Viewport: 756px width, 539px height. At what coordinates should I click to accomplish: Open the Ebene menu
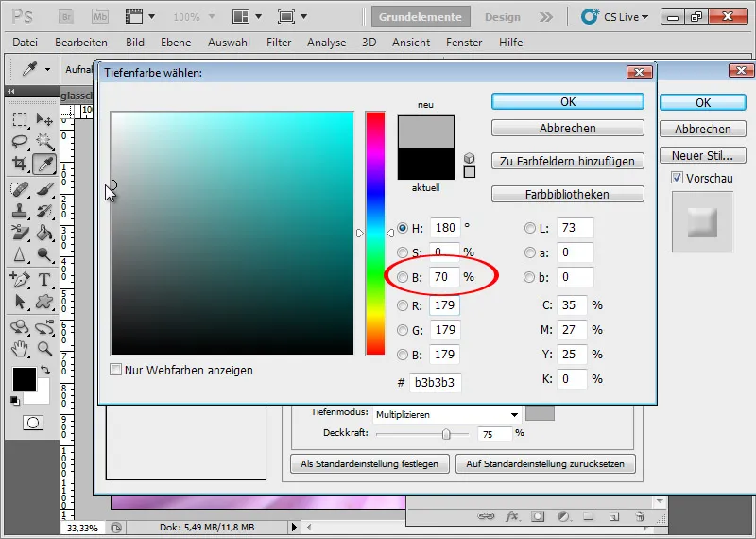[176, 43]
